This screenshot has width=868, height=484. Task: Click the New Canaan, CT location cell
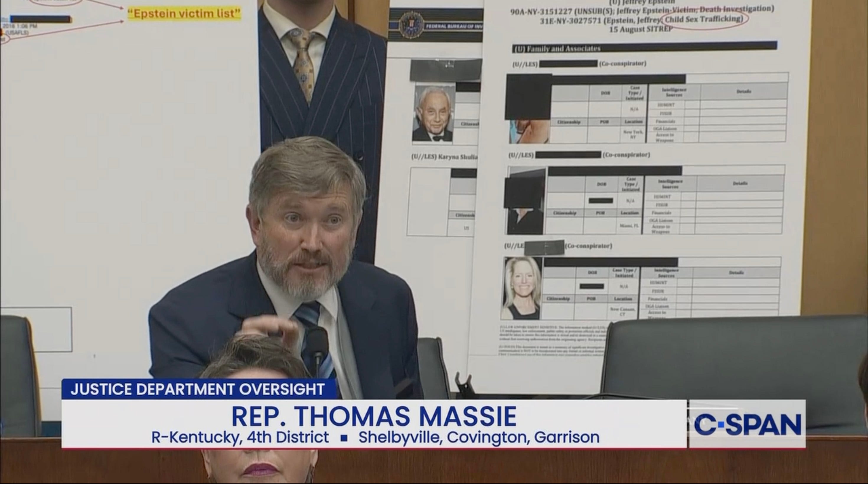(x=622, y=311)
